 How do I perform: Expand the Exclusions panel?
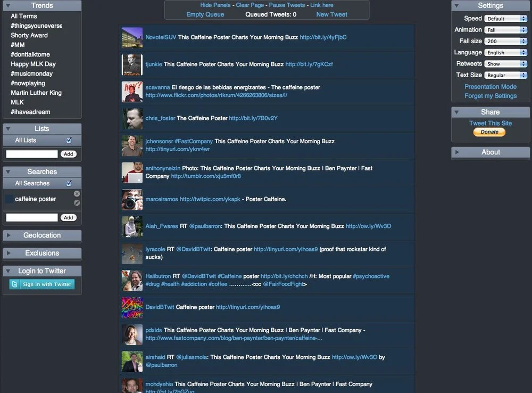[9, 253]
